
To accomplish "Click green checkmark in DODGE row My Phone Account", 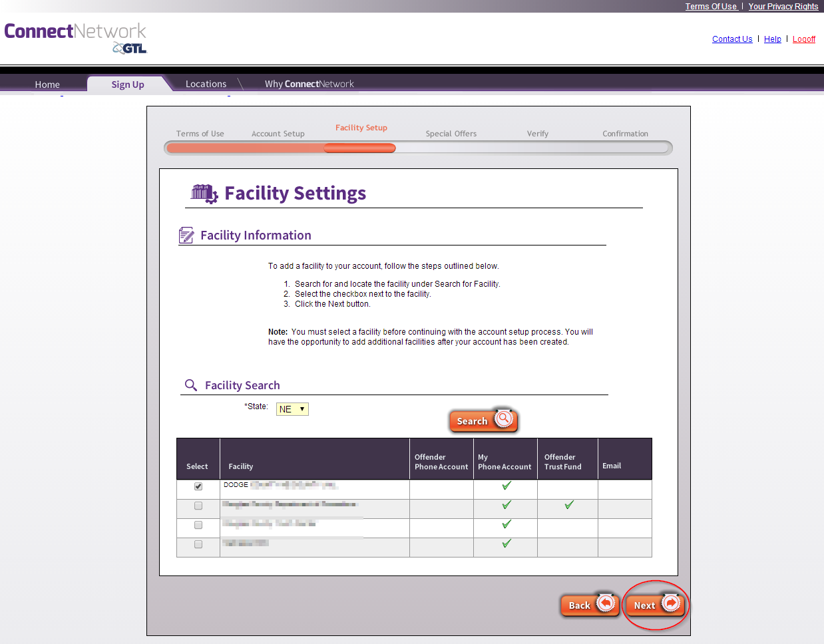I will click(x=507, y=486).
